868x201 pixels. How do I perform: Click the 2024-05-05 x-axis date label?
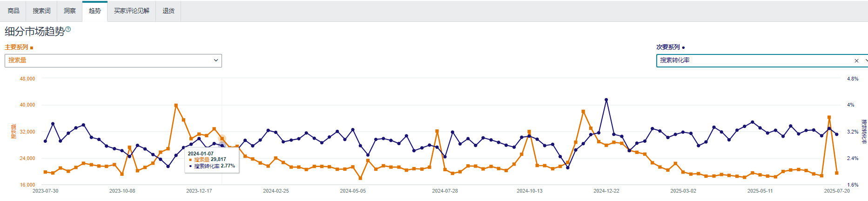[x=353, y=191]
